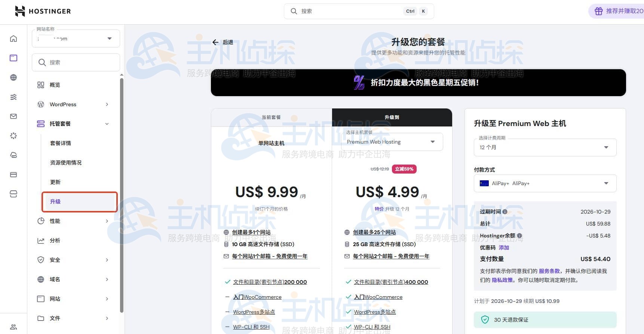Click the WordPress logo icon
This screenshot has width=644, height=334.
[41, 104]
